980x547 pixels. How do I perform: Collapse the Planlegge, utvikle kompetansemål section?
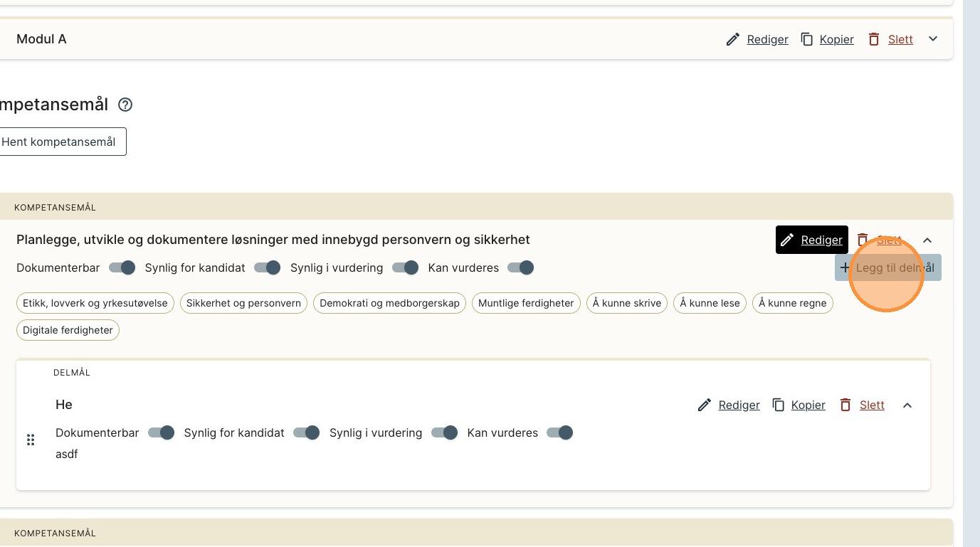[x=927, y=240]
